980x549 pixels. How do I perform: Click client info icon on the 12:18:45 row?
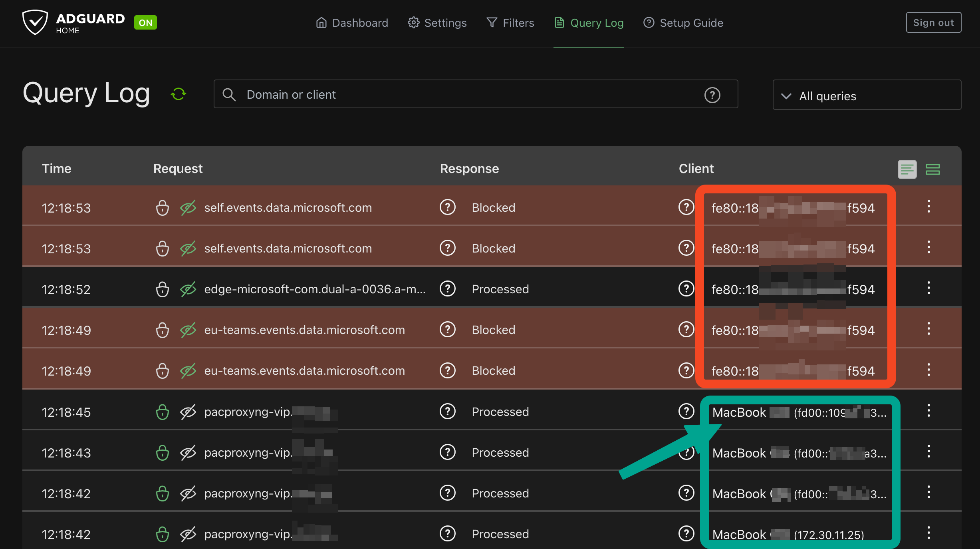click(686, 411)
